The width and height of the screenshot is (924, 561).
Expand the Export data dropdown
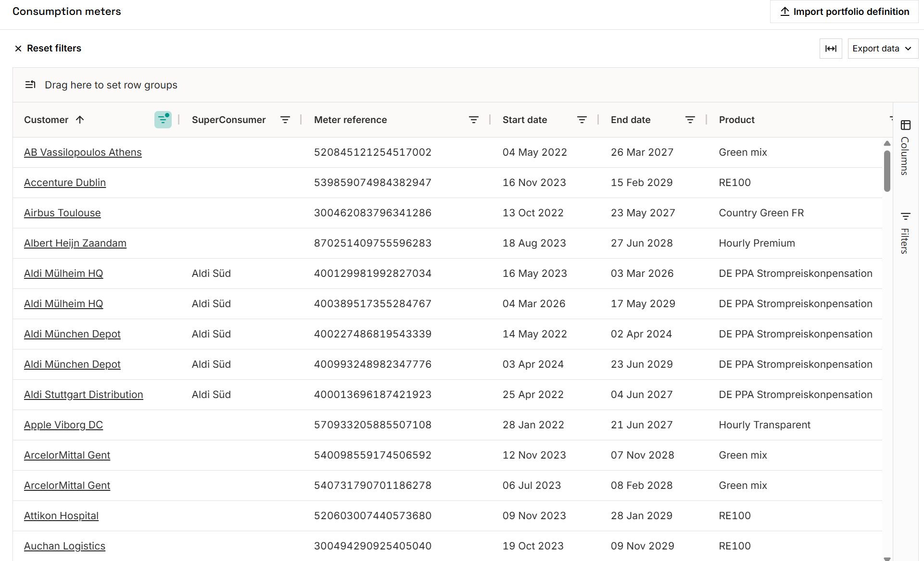883,49
